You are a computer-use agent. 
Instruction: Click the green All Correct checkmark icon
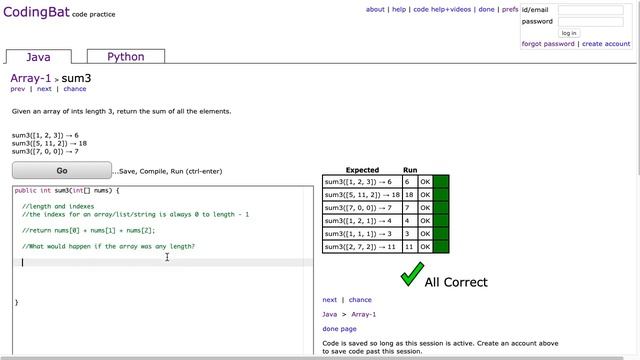point(412,274)
